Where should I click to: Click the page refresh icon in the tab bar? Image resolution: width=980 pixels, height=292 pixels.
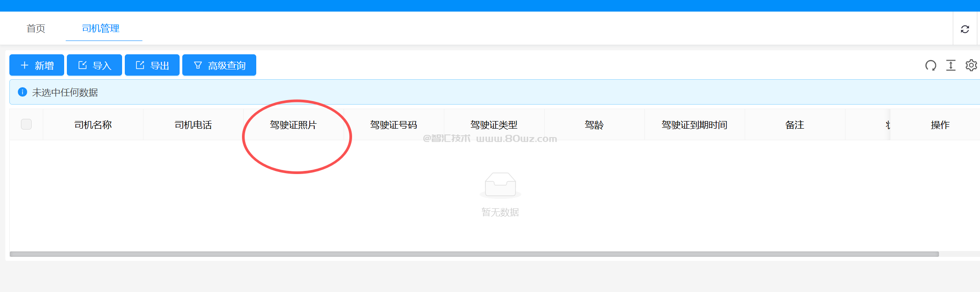point(965,29)
